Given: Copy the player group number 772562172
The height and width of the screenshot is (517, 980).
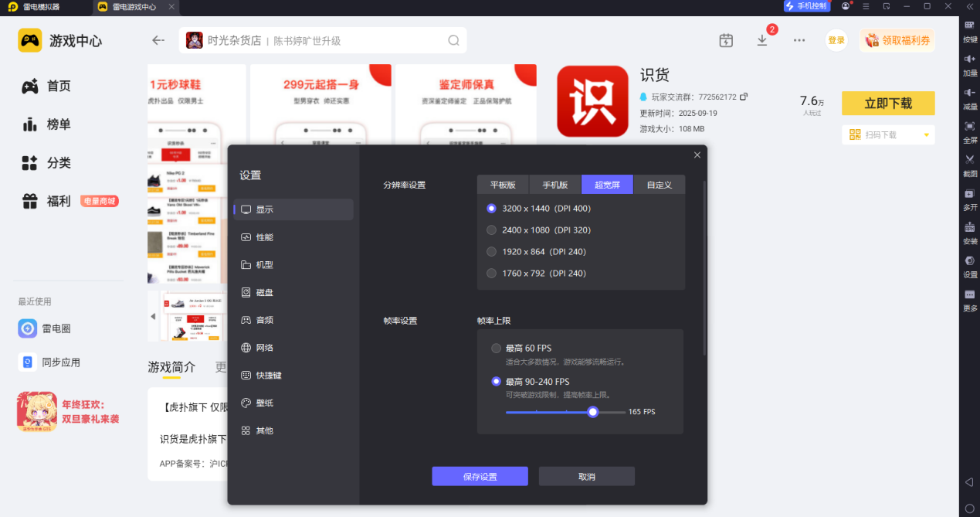Looking at the screenshot, I should point(744,97).
